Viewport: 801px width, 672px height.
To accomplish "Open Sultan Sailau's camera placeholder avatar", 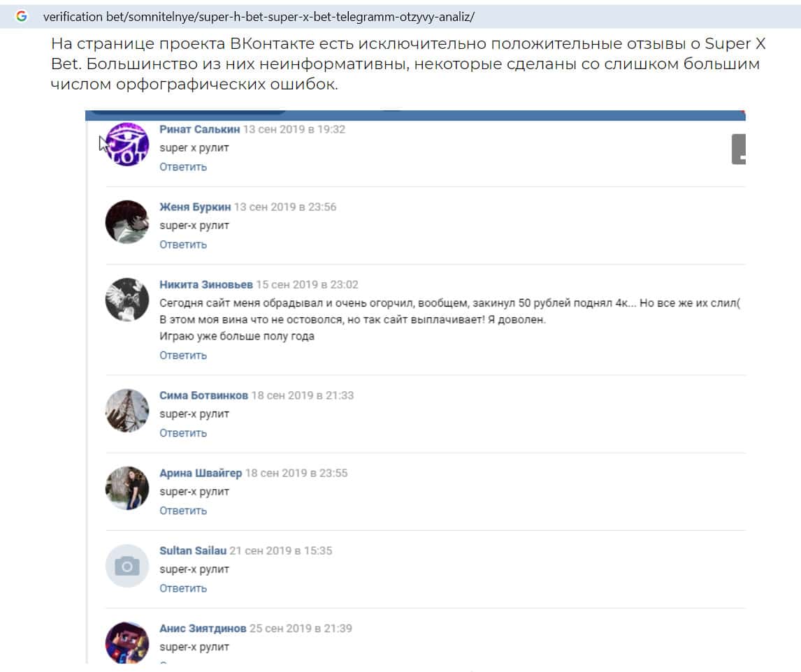I will point(127,566).
